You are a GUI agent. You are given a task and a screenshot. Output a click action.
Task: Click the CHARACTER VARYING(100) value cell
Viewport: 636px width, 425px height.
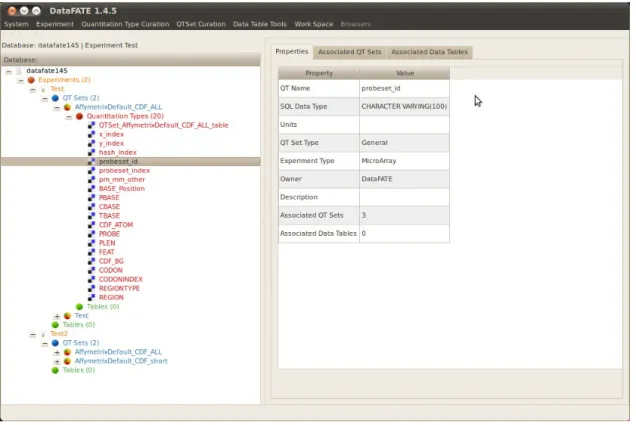[x=404, y=107]
